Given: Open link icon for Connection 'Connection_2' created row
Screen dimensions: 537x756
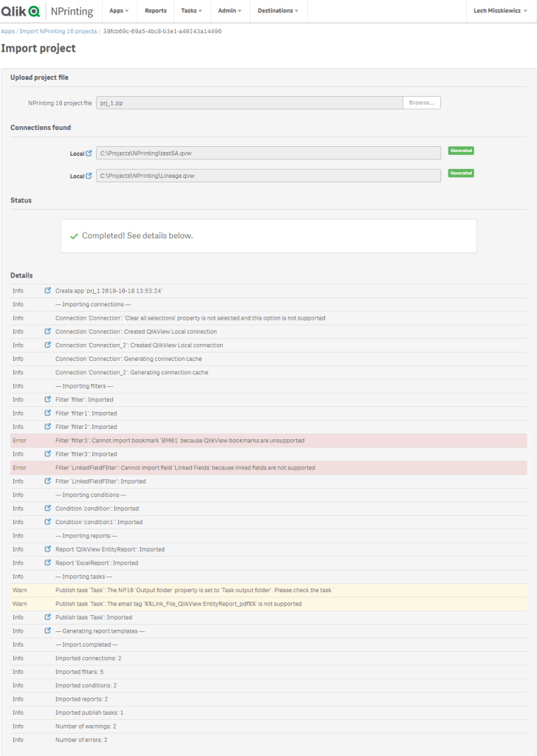Looking at the screenshot, I should click(x=48, y=346).
